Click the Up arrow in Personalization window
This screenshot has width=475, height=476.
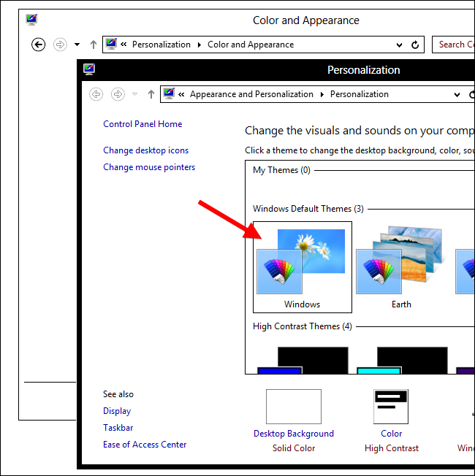151,94
